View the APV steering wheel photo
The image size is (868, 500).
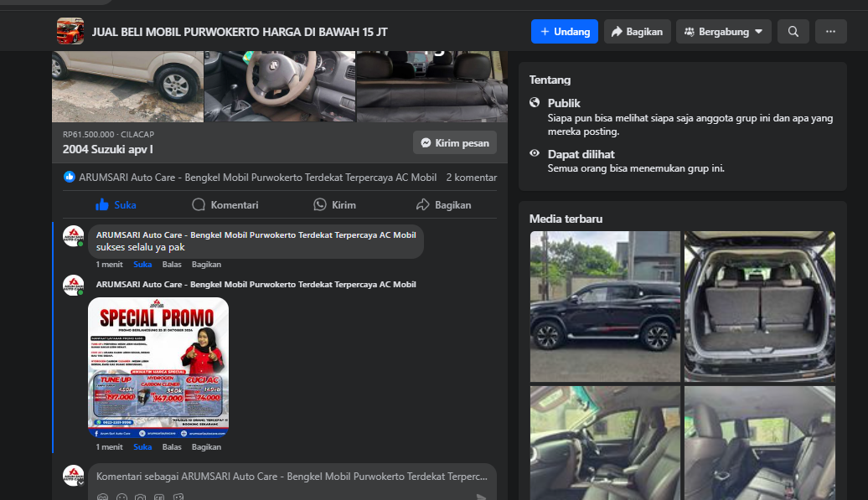[x=280, y=86]
